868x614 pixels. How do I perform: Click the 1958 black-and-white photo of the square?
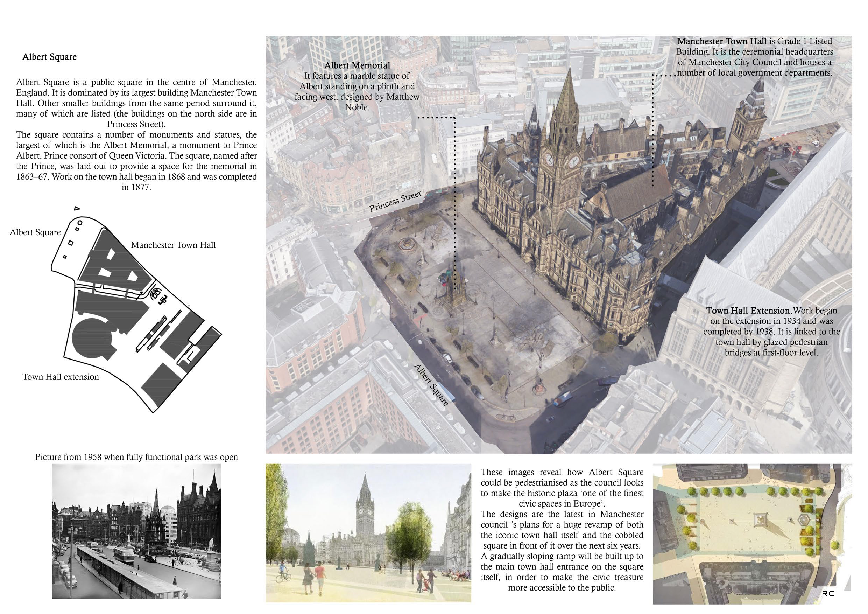click(x=136, y=531)
